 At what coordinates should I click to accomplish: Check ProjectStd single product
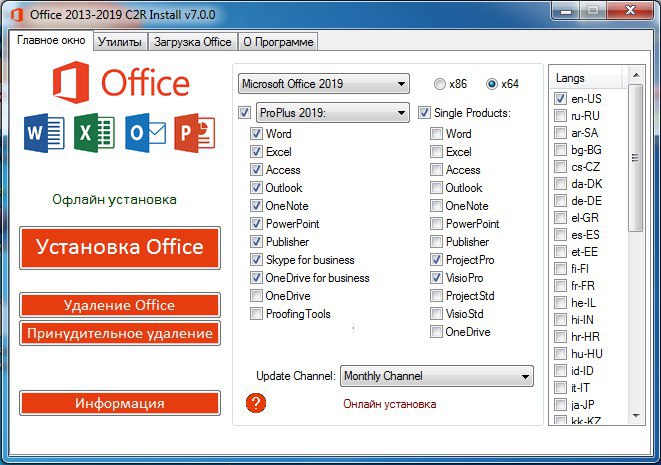click(x=436, y=296)
